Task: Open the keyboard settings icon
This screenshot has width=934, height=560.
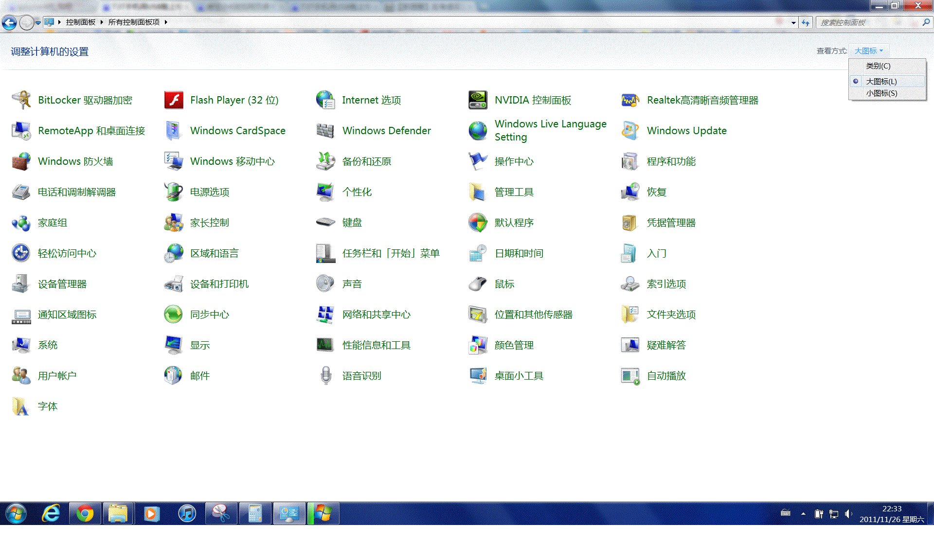Action: pos(325,223)
